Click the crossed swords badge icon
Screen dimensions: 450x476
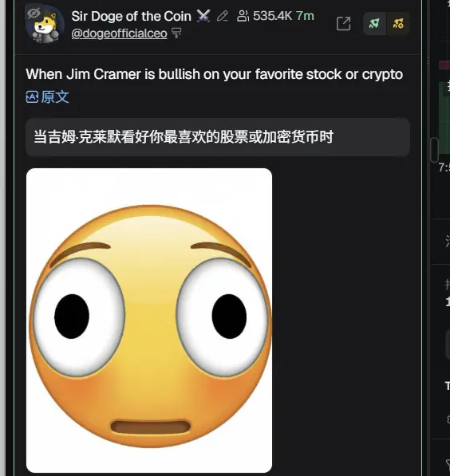point(203,16)
